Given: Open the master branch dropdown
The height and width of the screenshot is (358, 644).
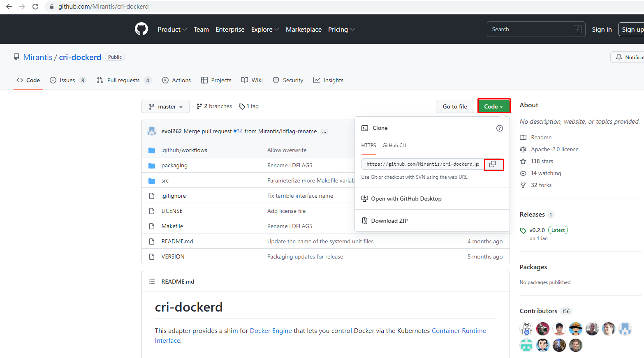Looking at the screenshot, I should (165, 106).
